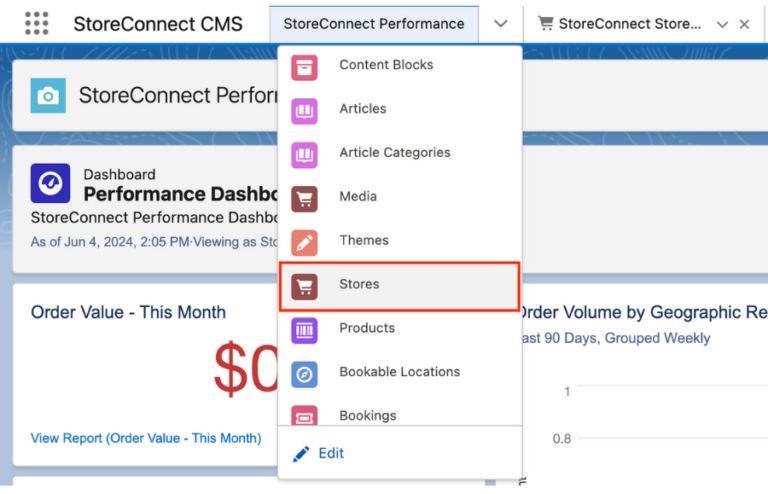Click the Articles icon in menu
Screen dimensions: 768x494
[304, 109]
